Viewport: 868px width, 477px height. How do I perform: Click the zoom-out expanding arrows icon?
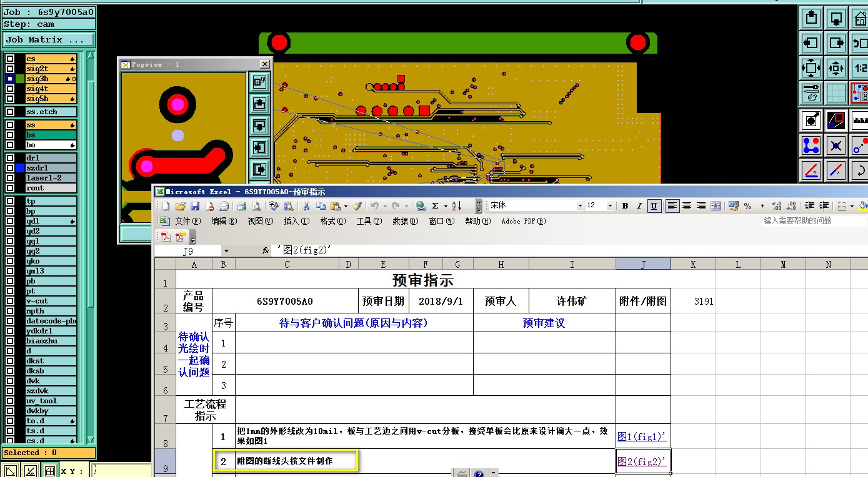[836, 68]
